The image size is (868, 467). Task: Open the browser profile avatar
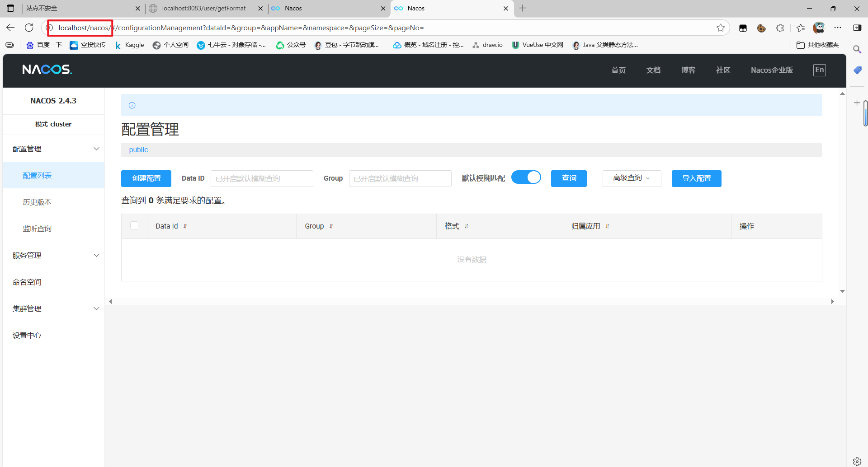pos(819,28)
